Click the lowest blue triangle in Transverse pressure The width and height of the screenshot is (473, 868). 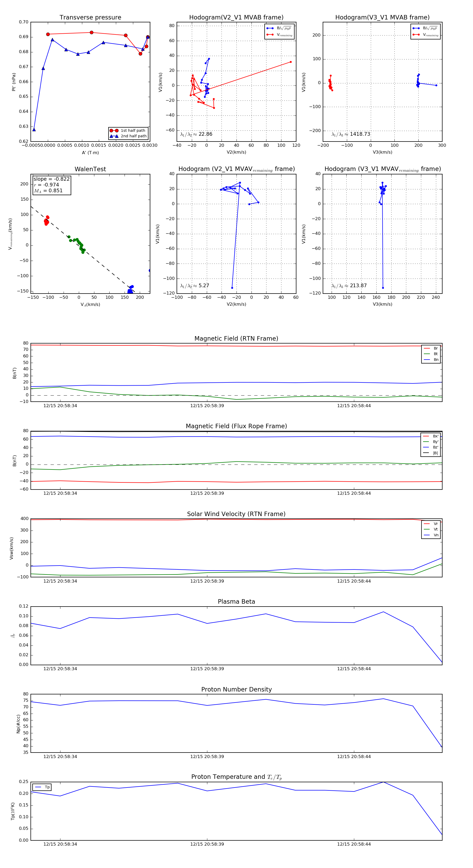pyautogui.click(x=34, y=129)
